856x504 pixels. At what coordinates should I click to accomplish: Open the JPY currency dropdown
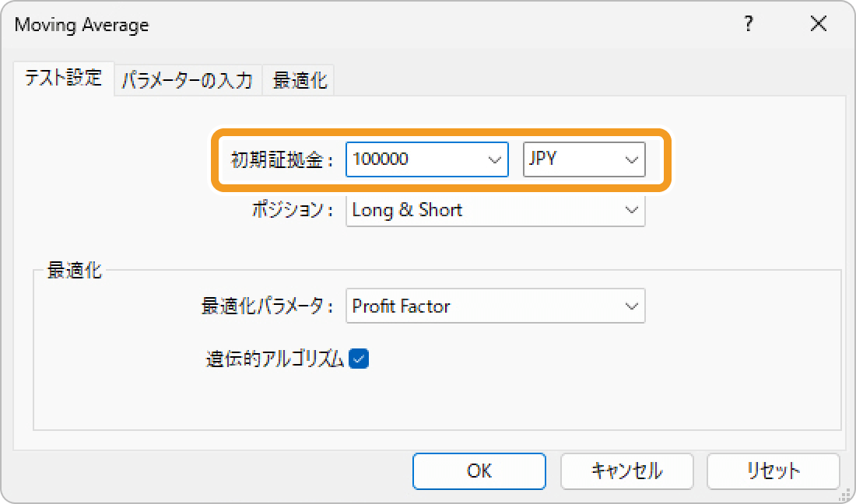(x=584, y=159)
